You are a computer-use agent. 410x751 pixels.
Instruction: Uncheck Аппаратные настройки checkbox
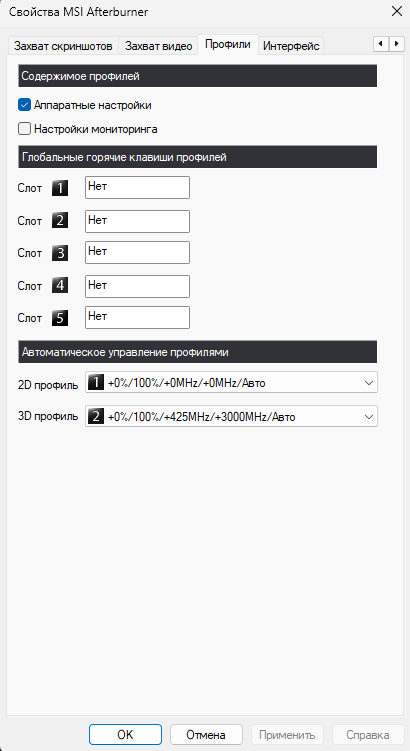click(24, 104)
